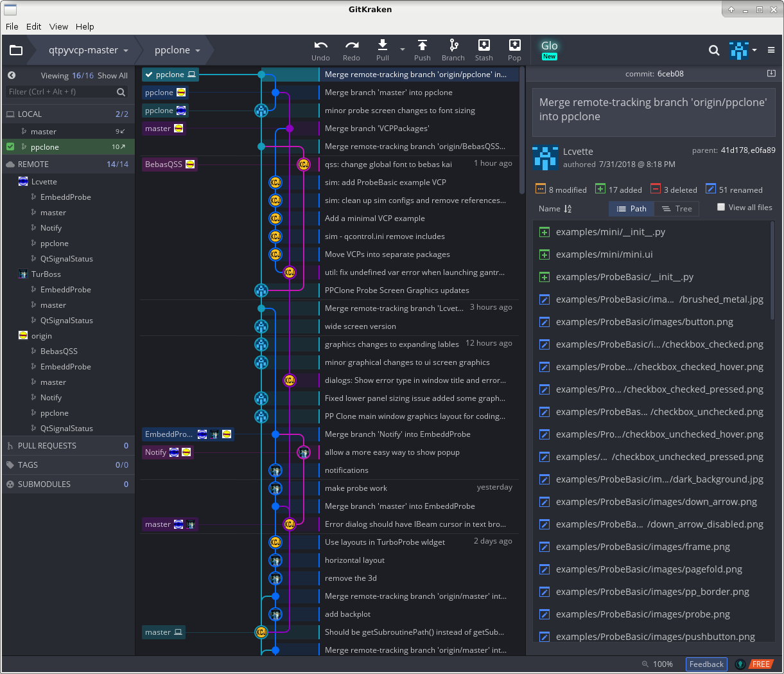
Task: Select the commit node for 'notifications'
Action: click(275, 470)
